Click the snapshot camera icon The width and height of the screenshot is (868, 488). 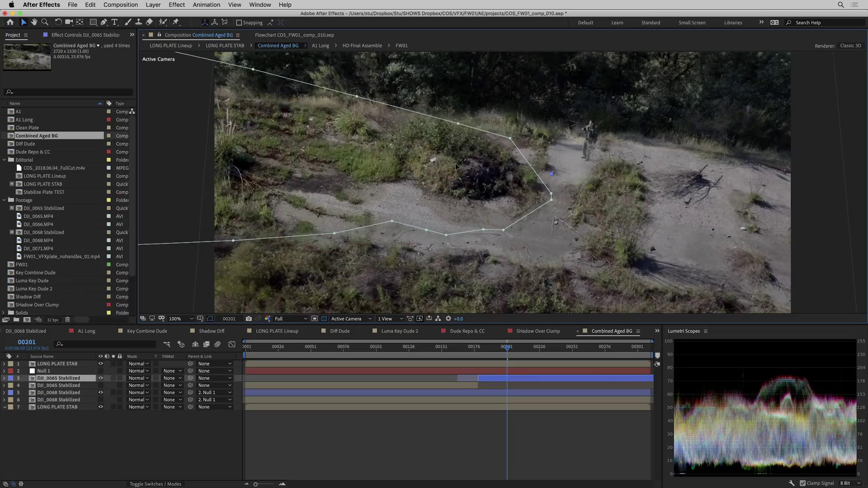click(249, 319)
